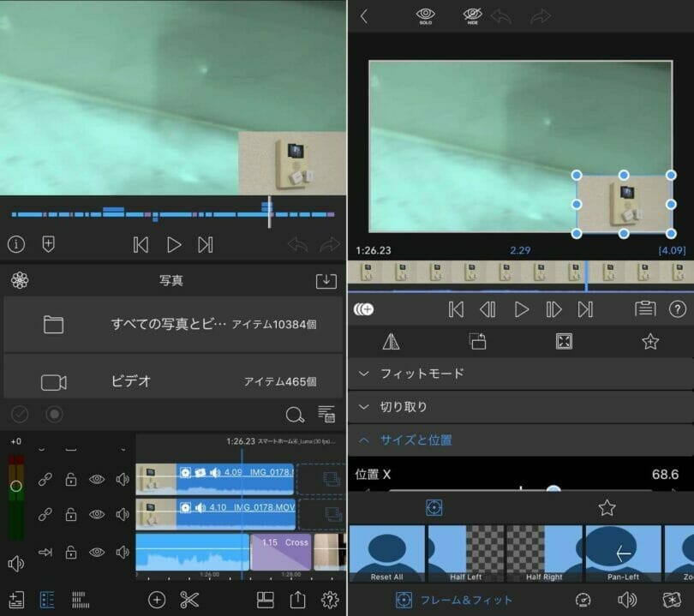
Task: Share or export the project
Action: (298, 600)
